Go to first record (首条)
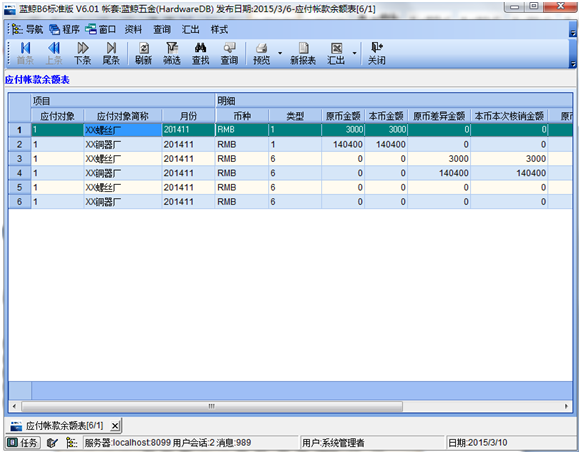The width and height of the screenshot is (581, 454). point(25,53)
